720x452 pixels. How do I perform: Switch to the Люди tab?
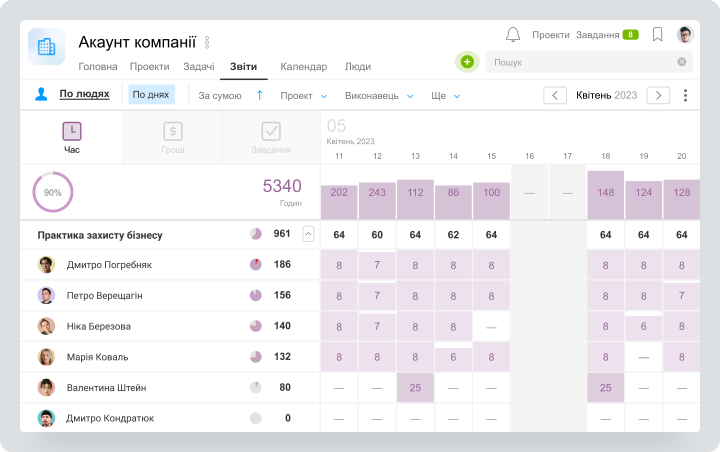358,67
